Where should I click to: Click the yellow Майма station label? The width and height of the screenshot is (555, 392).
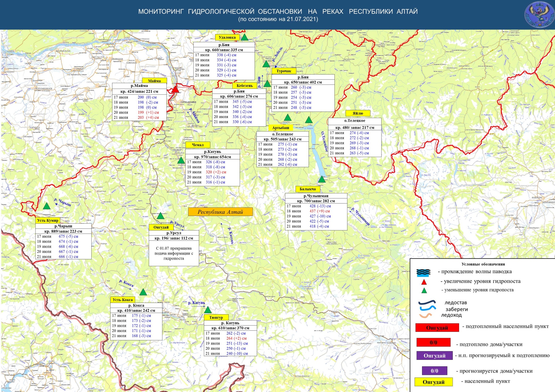pos(154,81)
